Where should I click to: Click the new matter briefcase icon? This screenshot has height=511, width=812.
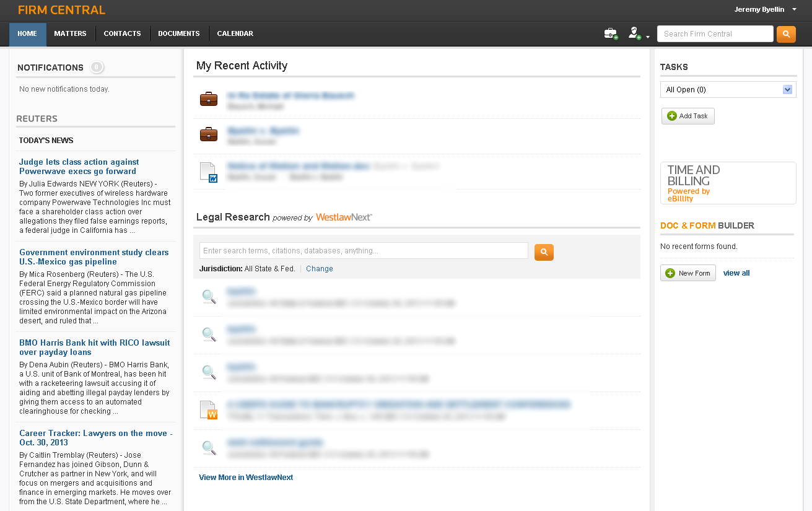click(x=611, y=34)
